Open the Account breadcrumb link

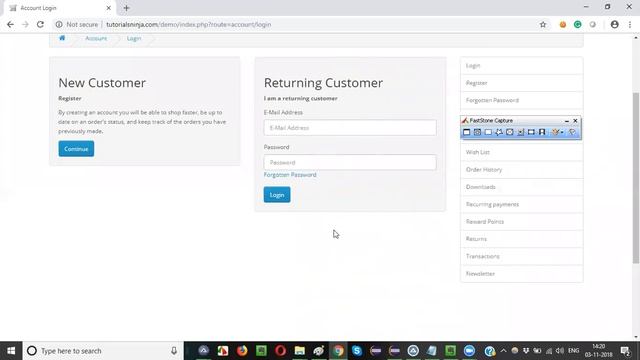click(96, 38)
